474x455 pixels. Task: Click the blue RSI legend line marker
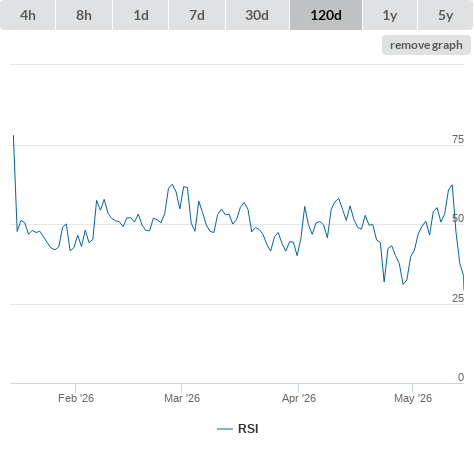point(225,429)
